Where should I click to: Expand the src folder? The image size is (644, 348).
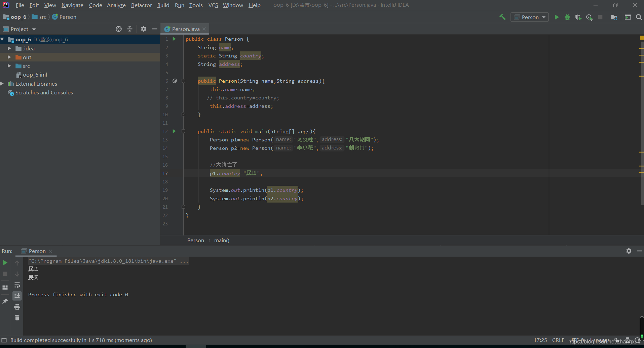click(x=9, y=66)
